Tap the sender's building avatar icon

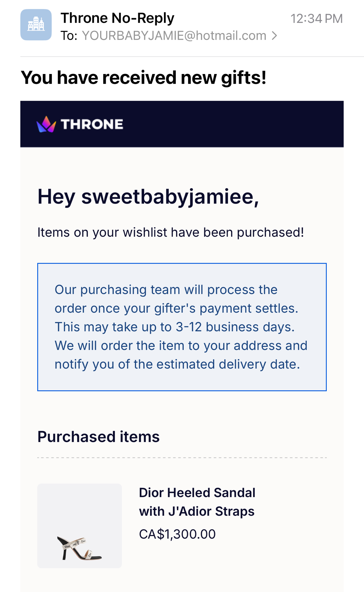tap(36, 25)
